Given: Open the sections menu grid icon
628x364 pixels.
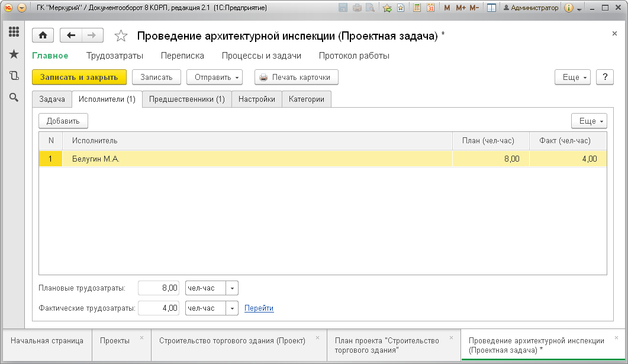Looking at the screenshot, I should click(14, 32).
